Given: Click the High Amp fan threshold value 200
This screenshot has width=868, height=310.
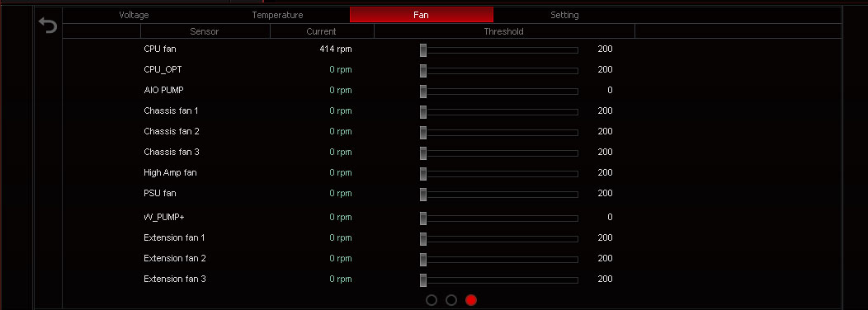Looking at the screenshot, I should click(x=605, y=172).
